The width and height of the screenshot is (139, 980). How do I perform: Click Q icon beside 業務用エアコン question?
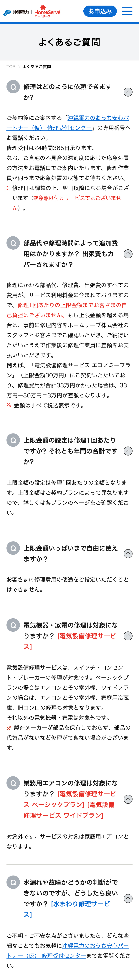point(13,783)
